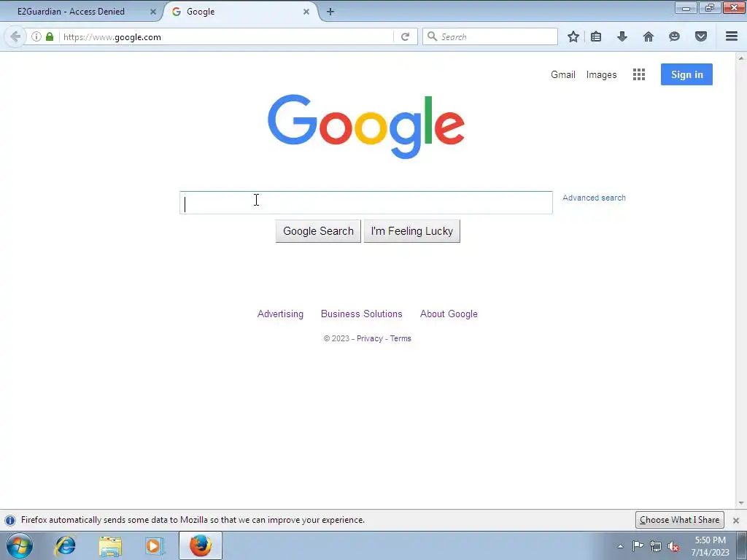This screenshot has width=747, height=560.
Task: Show site information via the info icon
Action: pos(36,36)
